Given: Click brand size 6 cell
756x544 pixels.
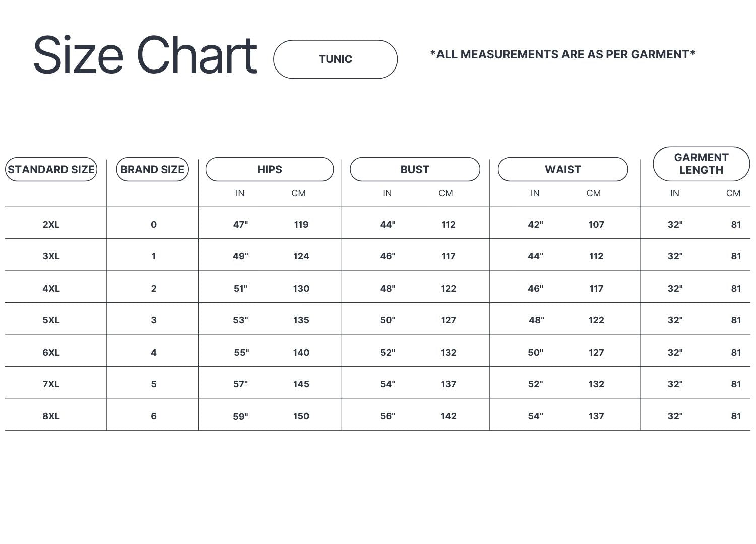Looking at the screenshot, I should (x=154, y=416).
